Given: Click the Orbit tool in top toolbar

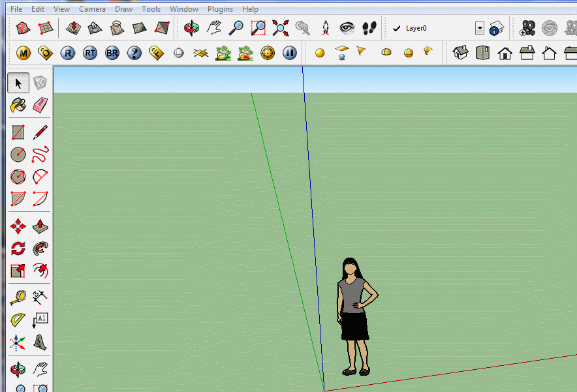Looking at the screenshot, I should point(192,28).
